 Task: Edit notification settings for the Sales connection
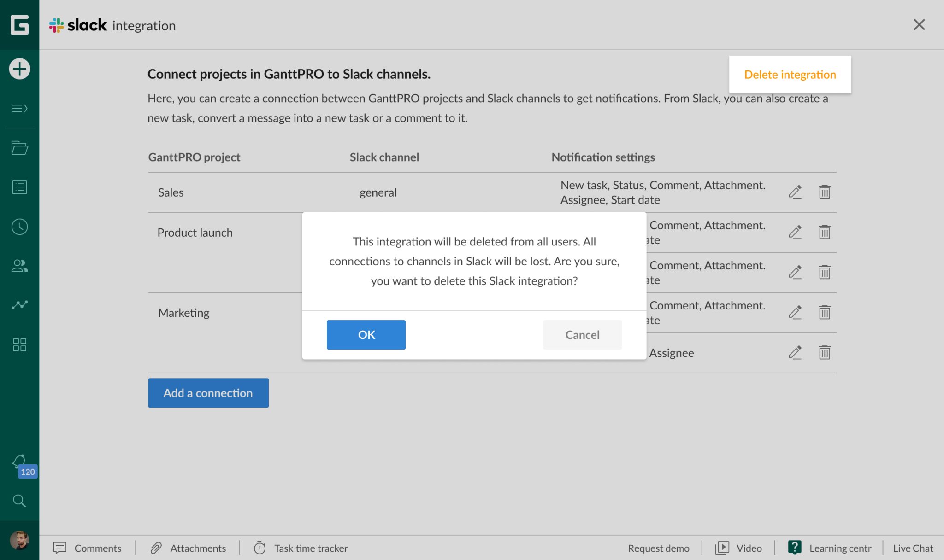pyautogui.click(x=796, y=192)
